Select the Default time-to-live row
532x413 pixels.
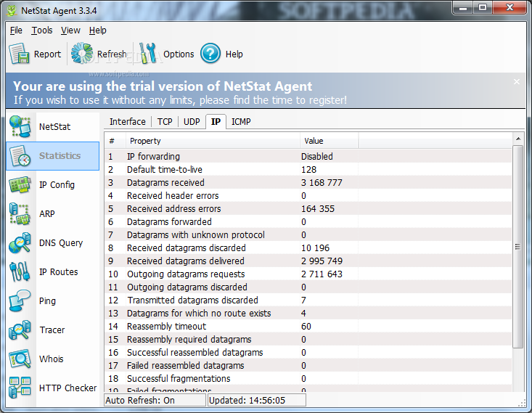[x=308, y=169]
